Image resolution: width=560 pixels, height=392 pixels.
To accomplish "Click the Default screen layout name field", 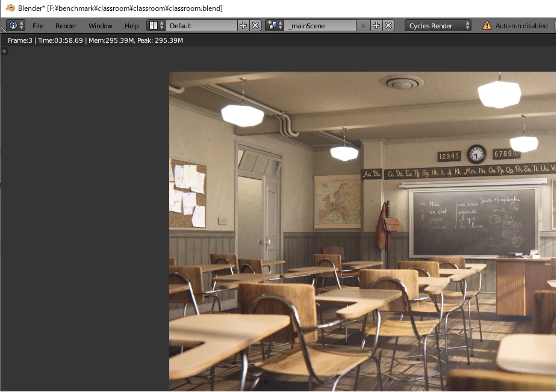I will tap(201, 25).
